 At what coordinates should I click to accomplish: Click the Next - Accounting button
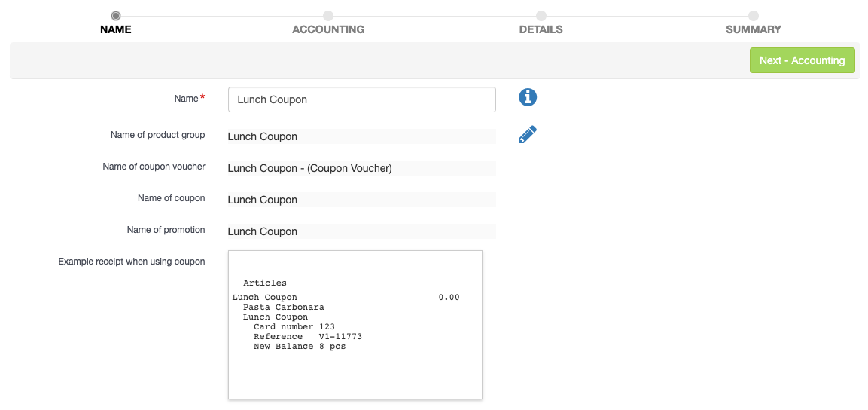tap(802, 60)
